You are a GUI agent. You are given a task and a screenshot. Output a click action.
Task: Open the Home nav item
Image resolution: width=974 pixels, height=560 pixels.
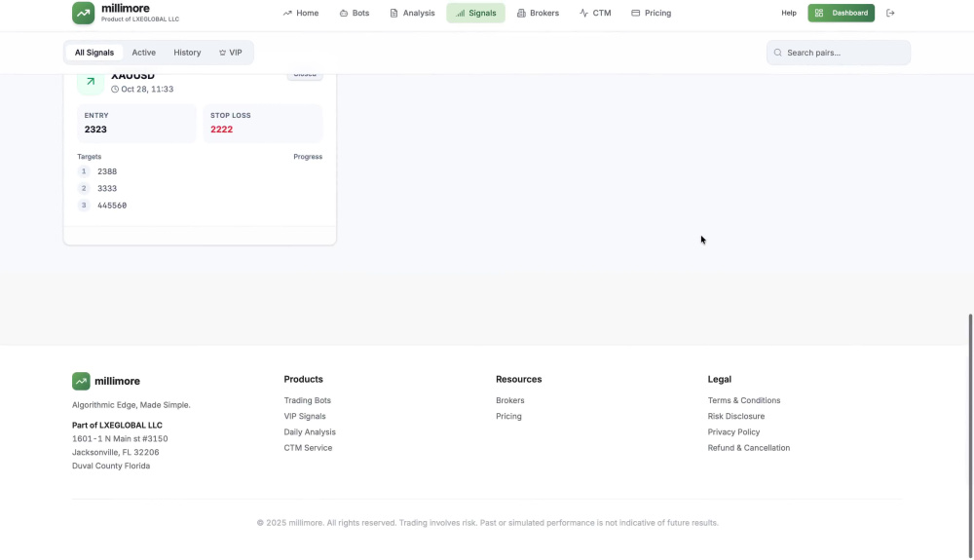(x=301, y=13)
